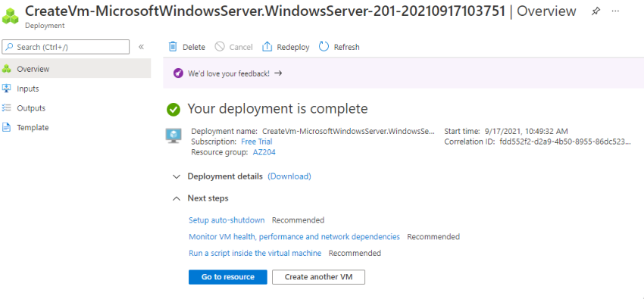This screenshot has width=644, height=299.
Task: Click the Inputs sidebar icon
Action: [7, 88]
